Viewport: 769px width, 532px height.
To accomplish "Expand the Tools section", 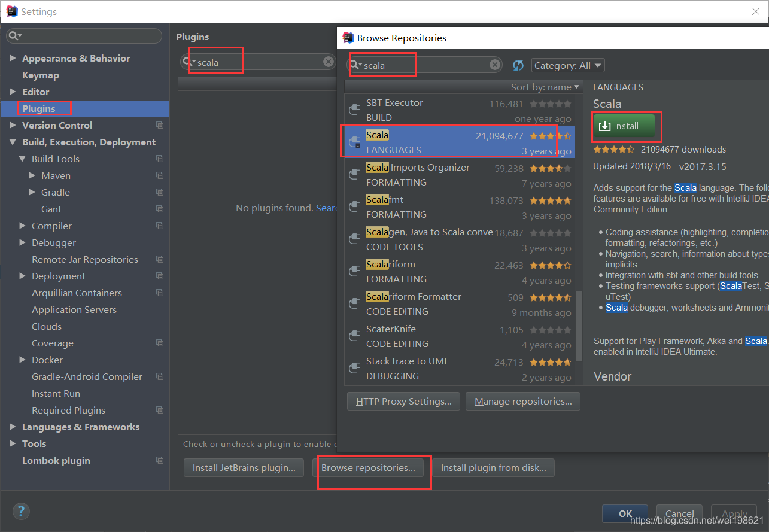I will [x=13, y=443].
